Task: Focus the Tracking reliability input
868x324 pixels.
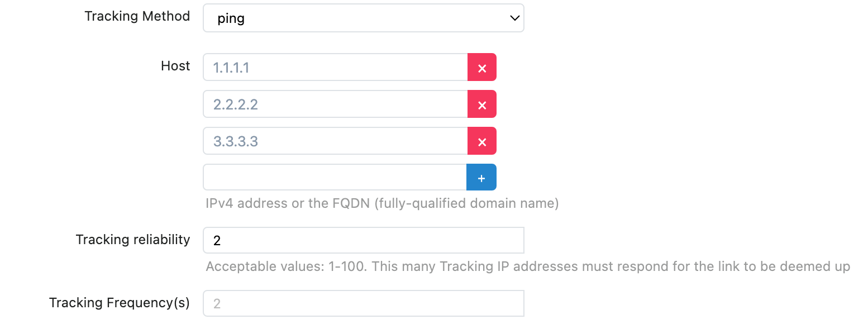Action: 363,240
